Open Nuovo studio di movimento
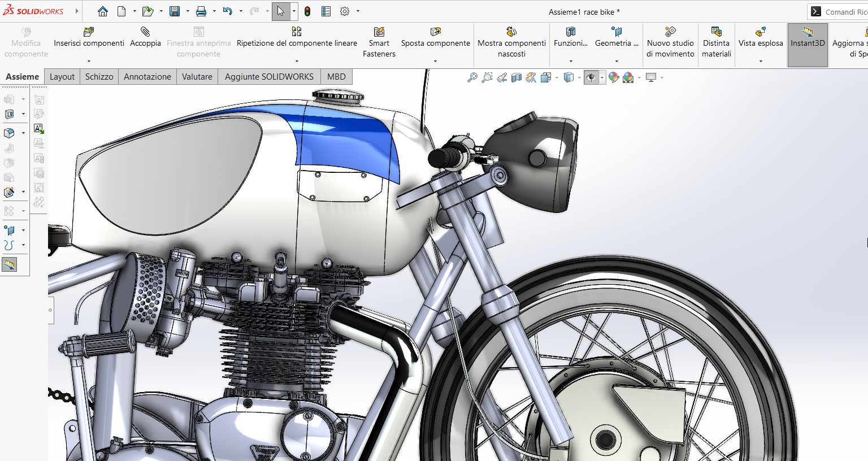The image size is (868, 461). coord(670,42)
